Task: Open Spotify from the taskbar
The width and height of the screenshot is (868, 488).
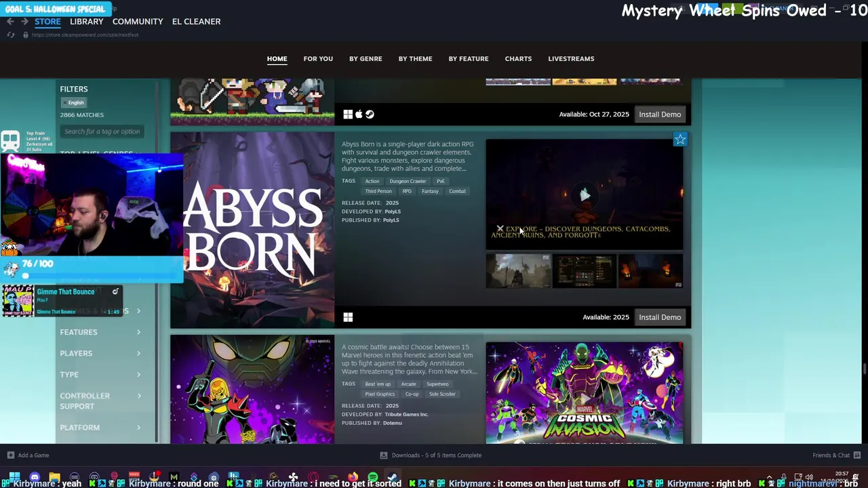Action: pos(372,477)
